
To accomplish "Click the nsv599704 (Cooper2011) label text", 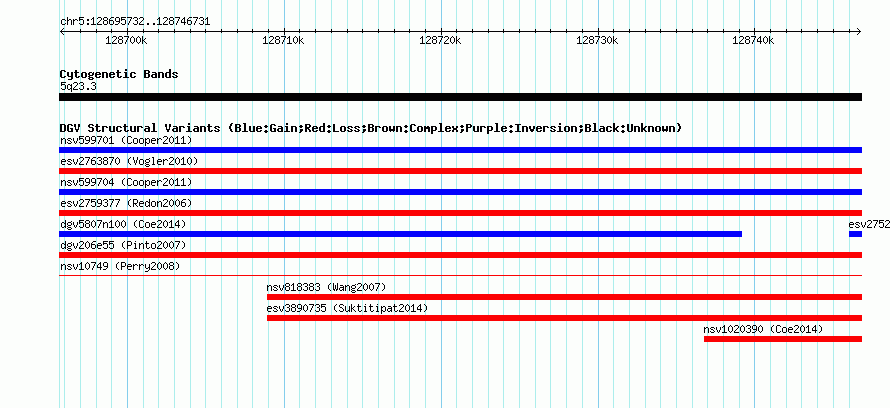I will (126, 182).
